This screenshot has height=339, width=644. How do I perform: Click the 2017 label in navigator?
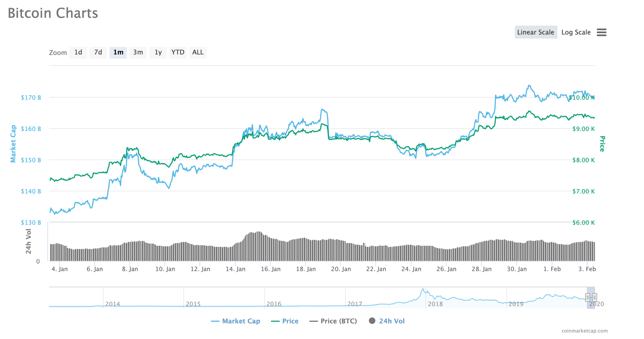coord(355,304)
